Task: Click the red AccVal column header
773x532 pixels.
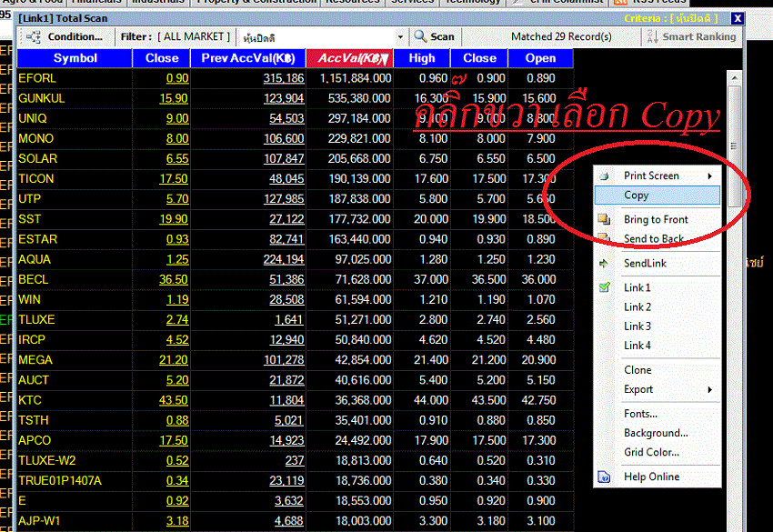Action: click(349, 58)
